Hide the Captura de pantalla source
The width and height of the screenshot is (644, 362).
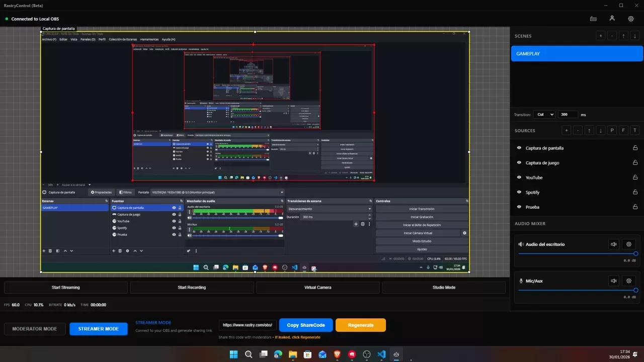pos(519,148)
